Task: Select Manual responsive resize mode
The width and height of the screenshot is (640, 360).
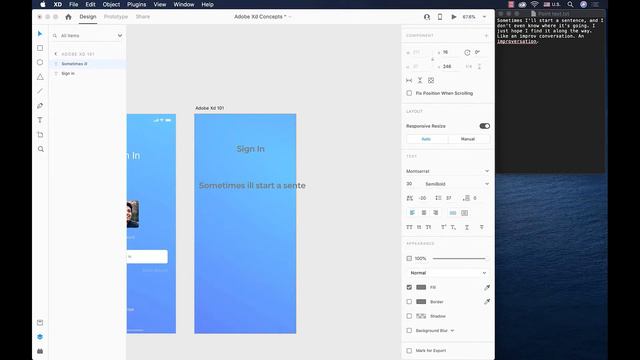Action: pos(468,139)
